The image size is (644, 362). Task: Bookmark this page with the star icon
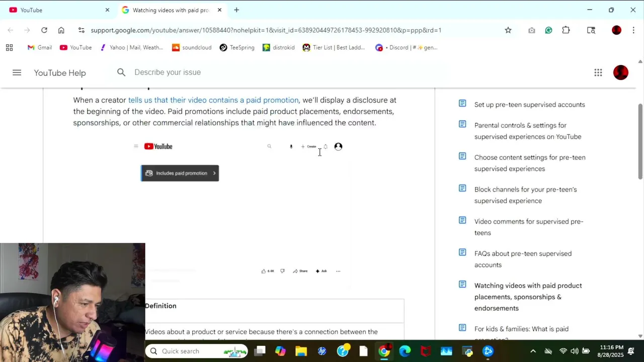tap(508, 30)
